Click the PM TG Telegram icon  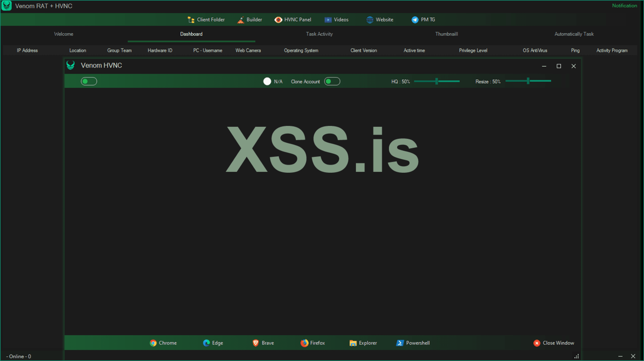pyautogui.click(x=415, y=20)
